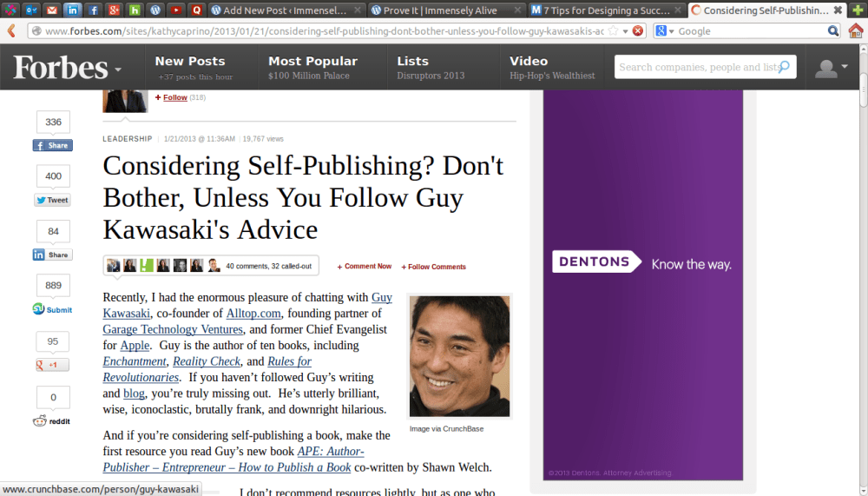Open Google search engine selector dropdown

tap(665, 30)
